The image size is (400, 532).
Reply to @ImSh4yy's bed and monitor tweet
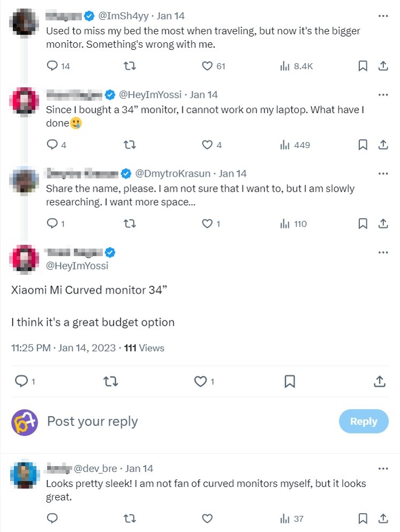pos(52,66)
